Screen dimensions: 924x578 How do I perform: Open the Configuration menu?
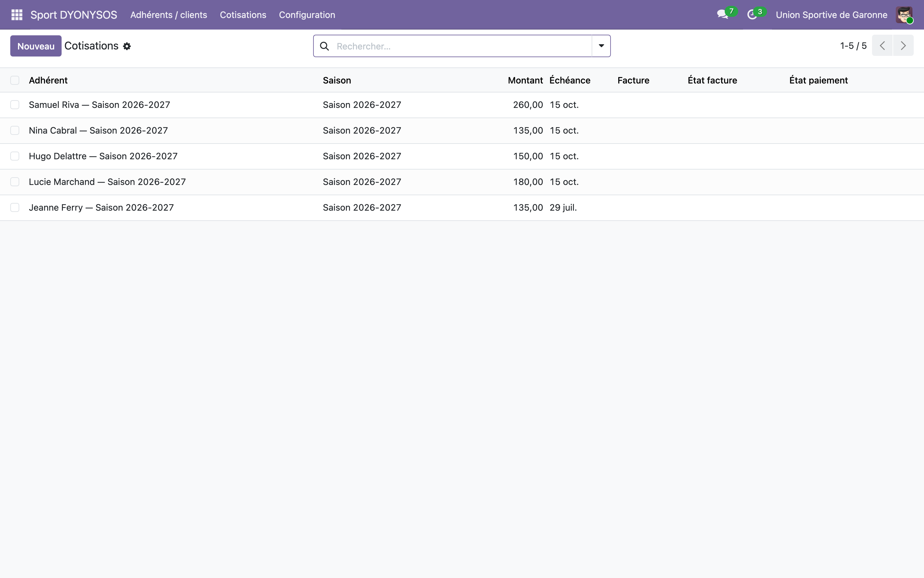(x=307, y=15)
